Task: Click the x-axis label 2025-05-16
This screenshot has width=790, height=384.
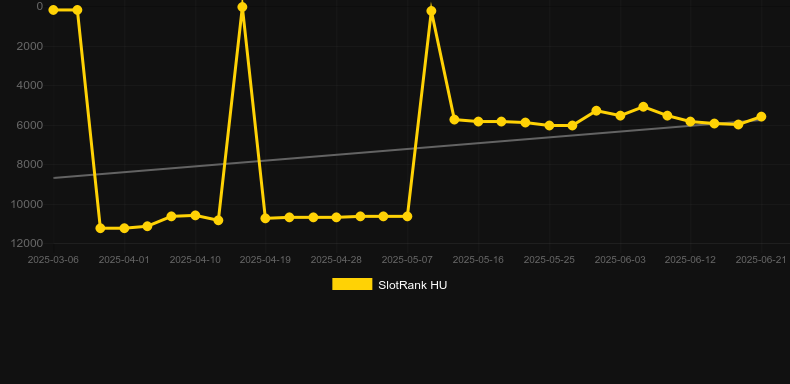Action: 478,260
